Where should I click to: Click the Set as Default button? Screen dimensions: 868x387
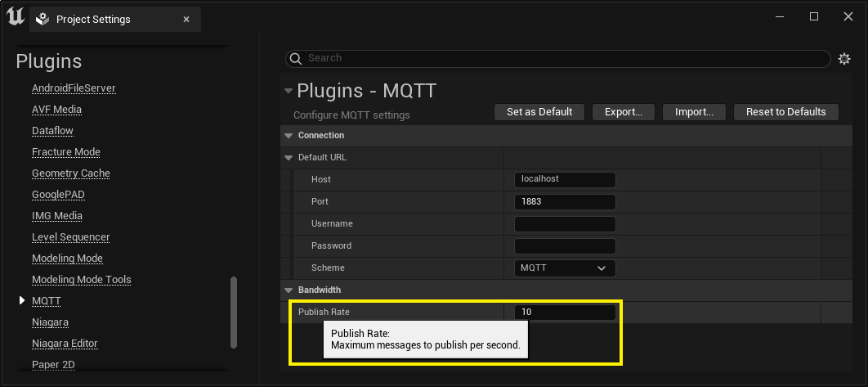[x=539, y=112]
